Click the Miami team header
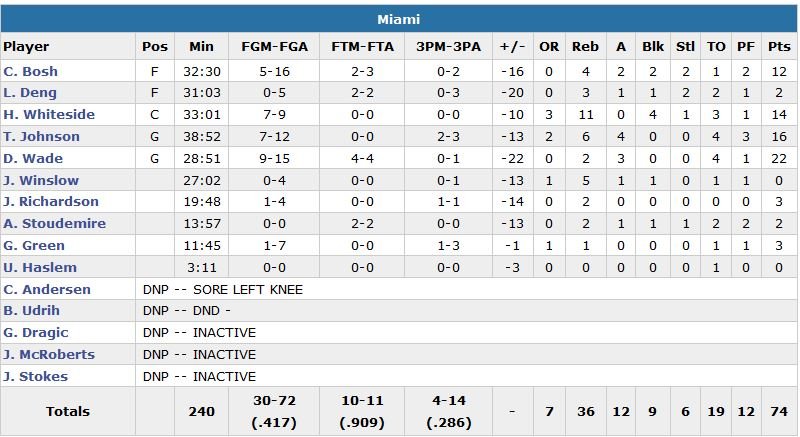Screen dimensions: 800x437 click(399, 19)
